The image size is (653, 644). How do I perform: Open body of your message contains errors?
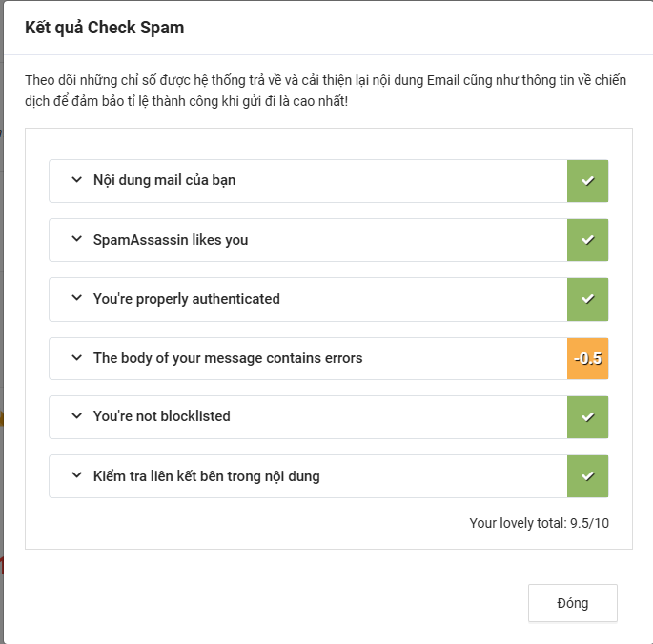coord(228,358)
